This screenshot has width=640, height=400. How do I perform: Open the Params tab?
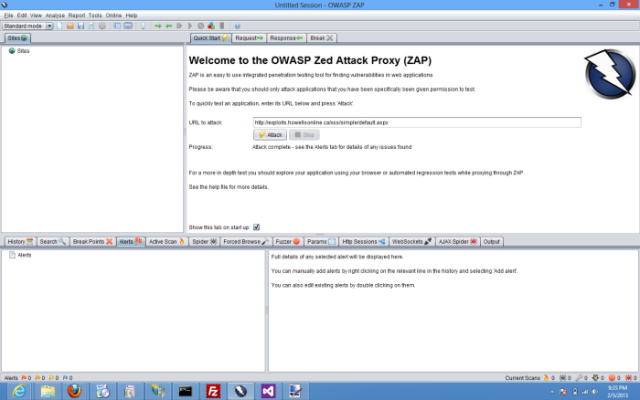[321, 242]
